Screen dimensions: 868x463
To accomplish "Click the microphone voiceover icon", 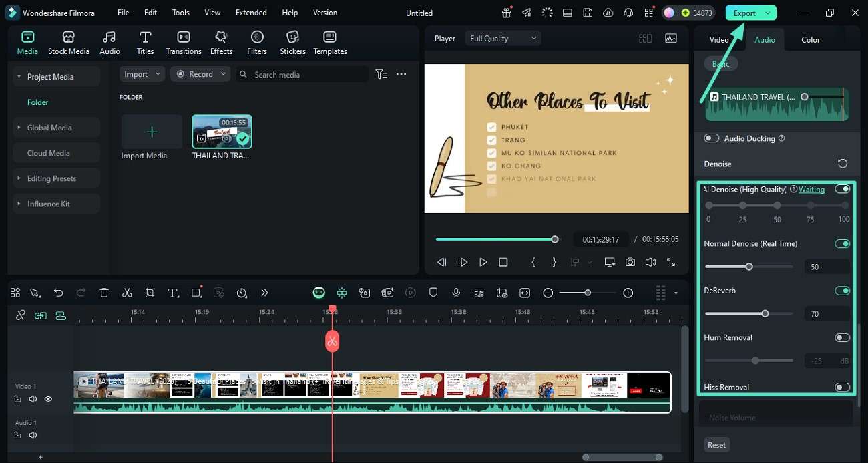I will click(x=456, y=293).
